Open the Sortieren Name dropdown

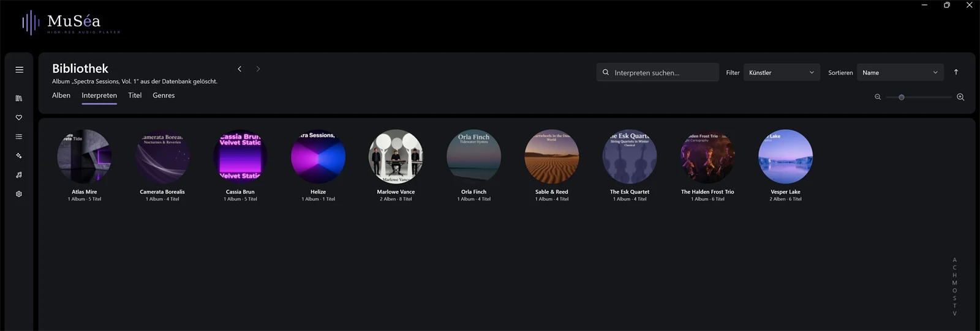coord(900,72)
